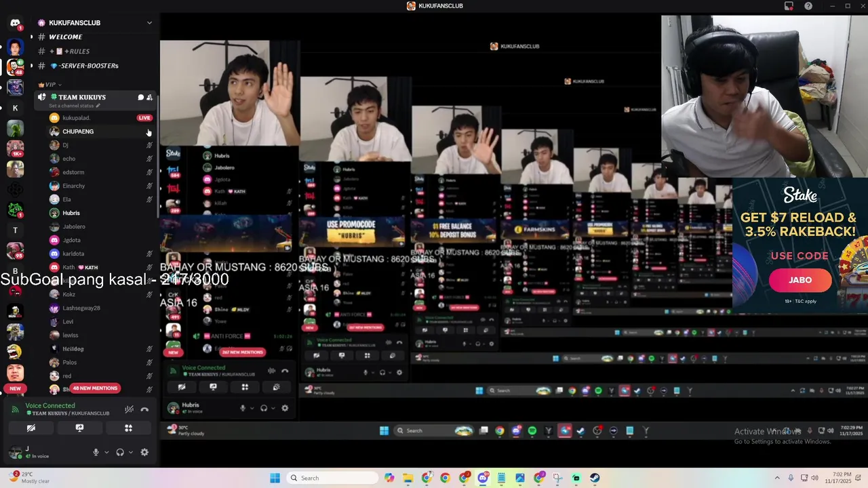This screenshot has height=488, width=868.
Task: Toggle deafen headphones in user panel
Action: pyautogui.click(x=120, y=452)
